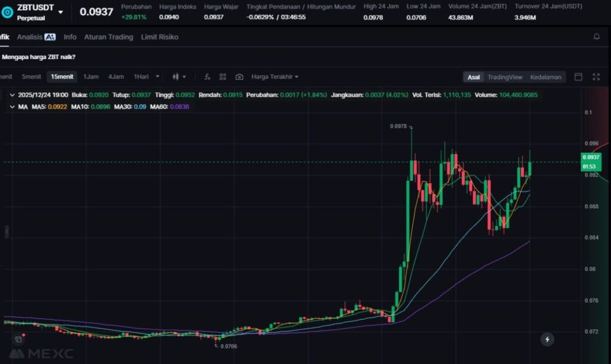Switch chart view to TradingView

pos(504,77)
